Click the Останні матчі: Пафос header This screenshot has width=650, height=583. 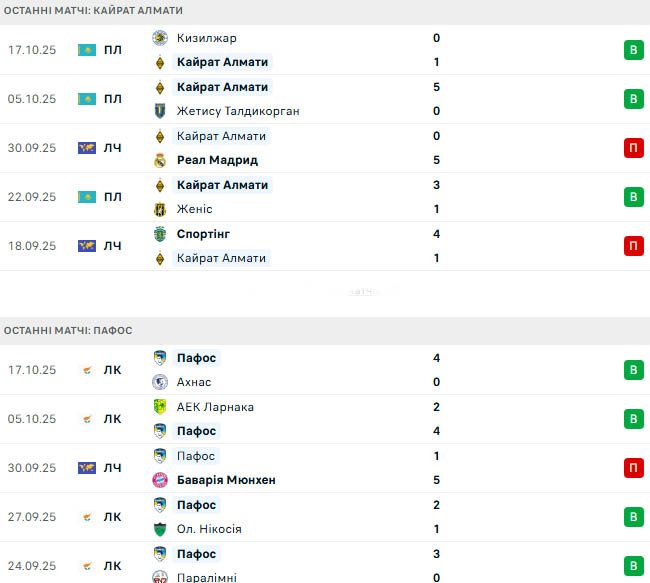tap(68, 330)
